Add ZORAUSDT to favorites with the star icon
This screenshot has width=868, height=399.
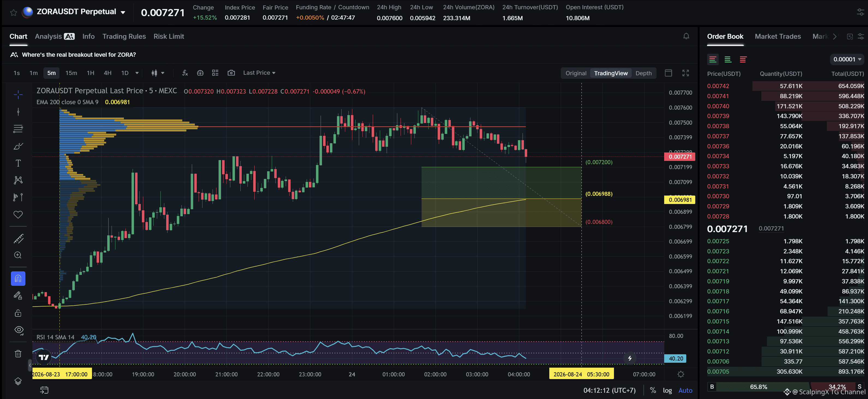13,13
